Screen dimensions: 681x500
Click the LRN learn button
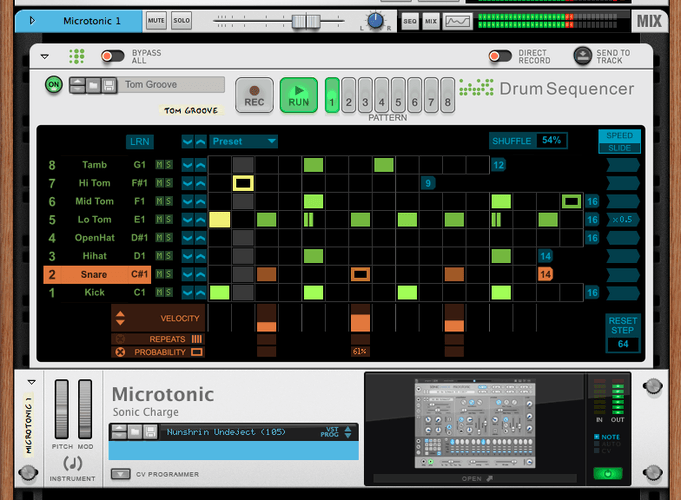[139, 142]
